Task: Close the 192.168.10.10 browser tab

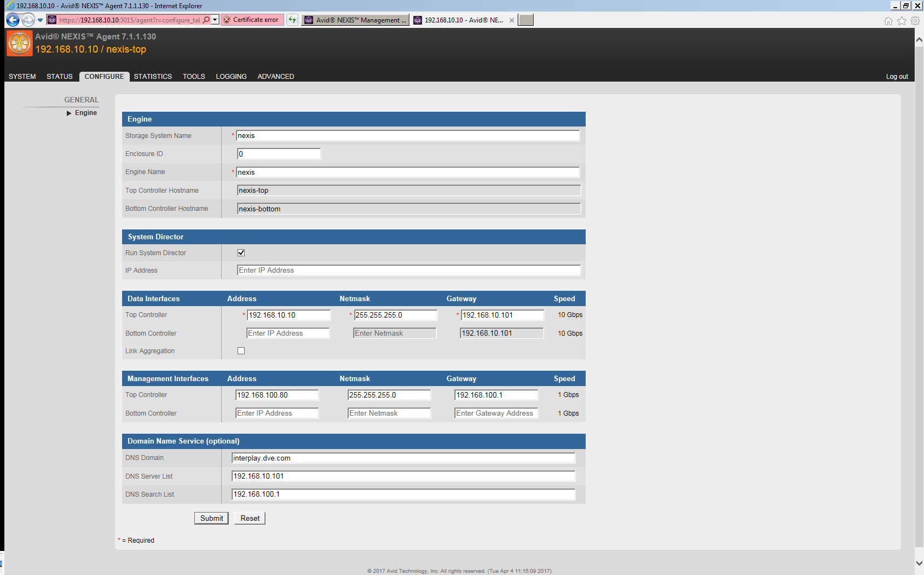Action: [x=512, y=20]
